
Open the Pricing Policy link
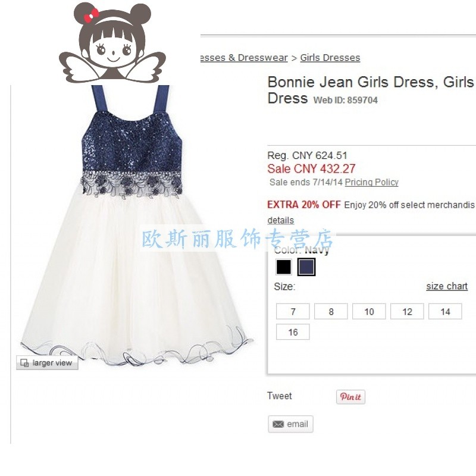371,182
